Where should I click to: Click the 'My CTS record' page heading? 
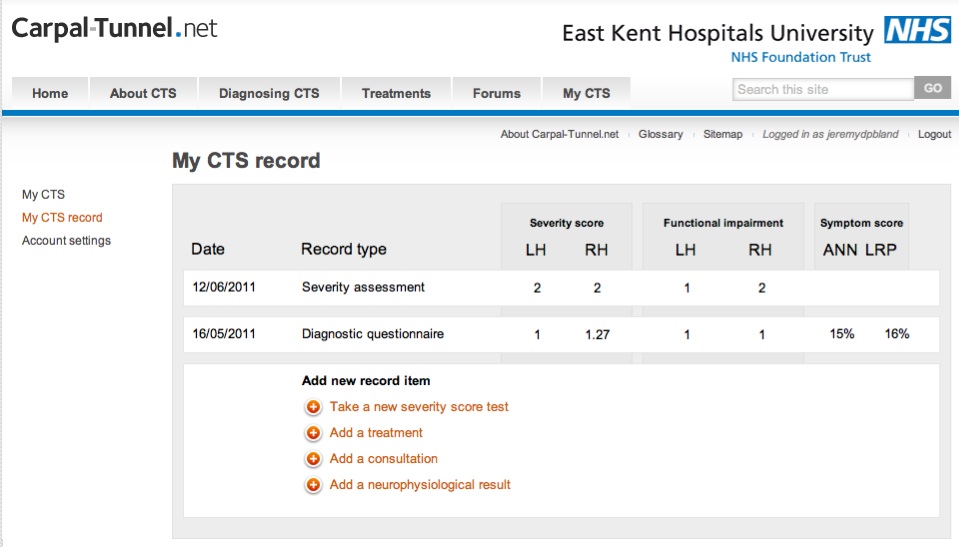click(246, 161)
